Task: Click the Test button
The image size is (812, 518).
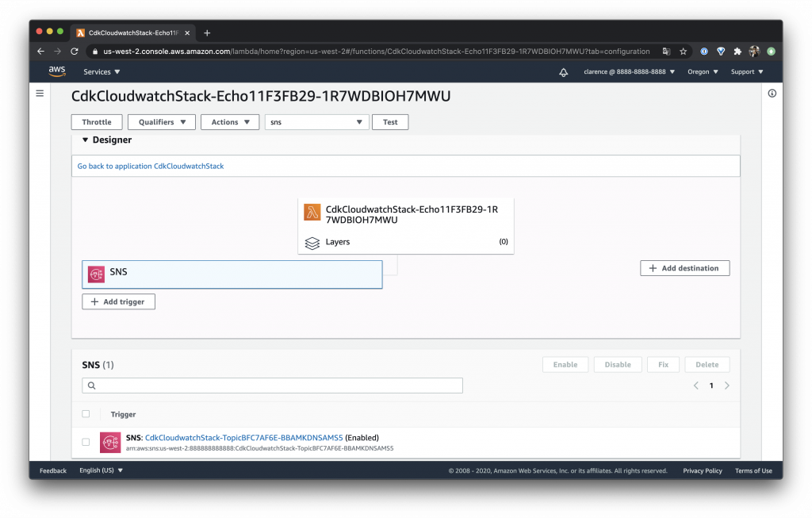Action: click(x=390, y=122)
